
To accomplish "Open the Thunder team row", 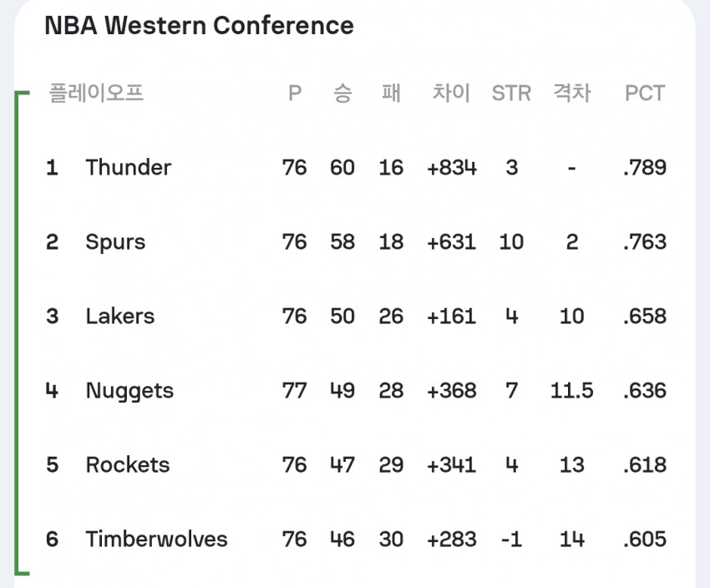I will pos(128,168).
